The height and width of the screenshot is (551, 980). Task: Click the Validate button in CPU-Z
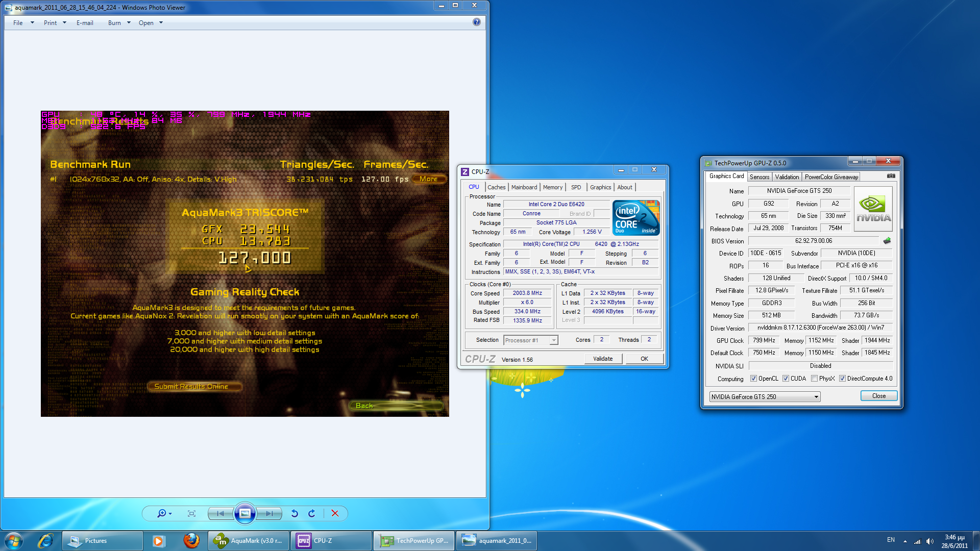point(603,359)
